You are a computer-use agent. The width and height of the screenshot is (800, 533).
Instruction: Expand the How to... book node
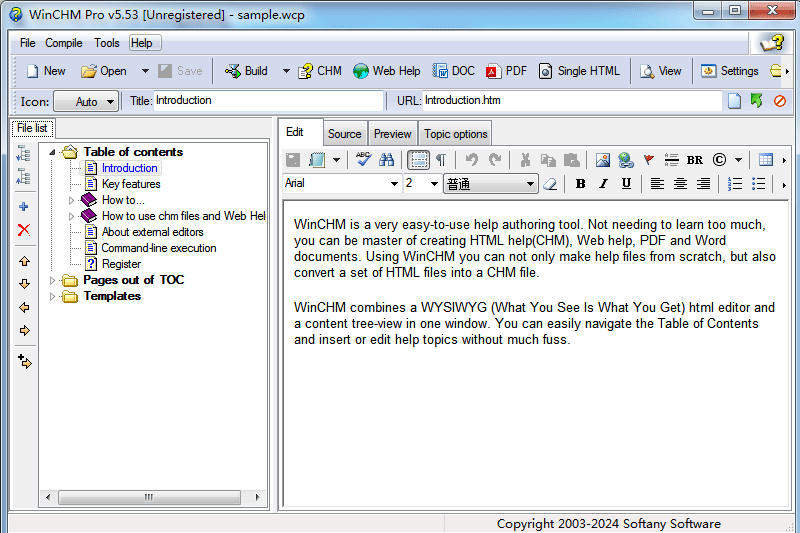[71, 200]
